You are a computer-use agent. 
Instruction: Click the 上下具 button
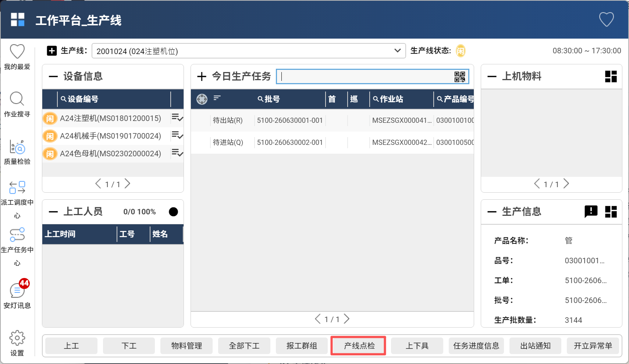(417, 346)
